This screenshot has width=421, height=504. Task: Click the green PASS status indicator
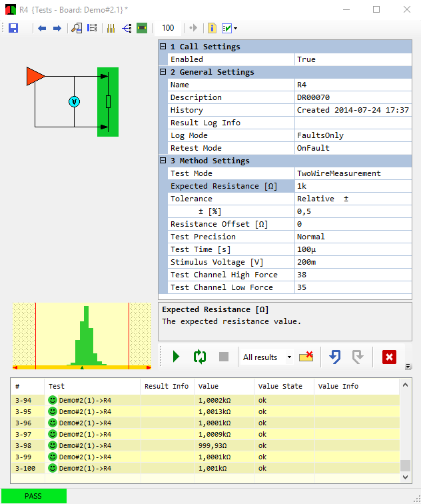(33, 496)
